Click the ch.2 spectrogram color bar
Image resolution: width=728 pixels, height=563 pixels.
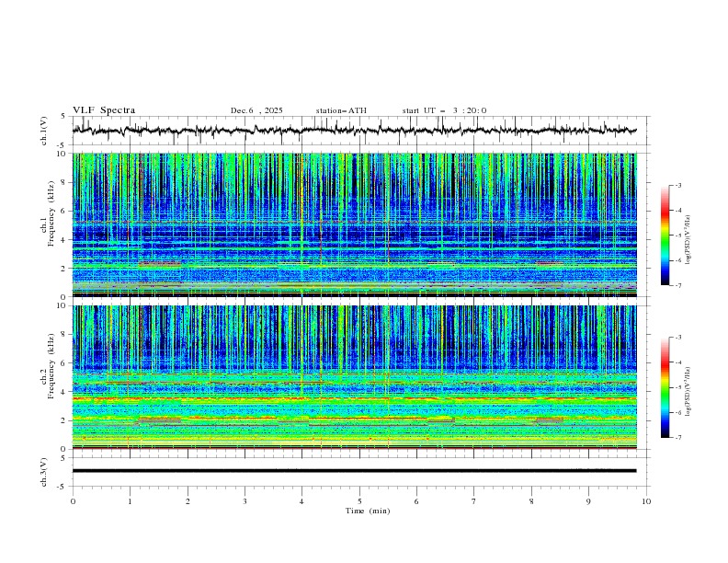pyautogui.click(x=665, y=387)
